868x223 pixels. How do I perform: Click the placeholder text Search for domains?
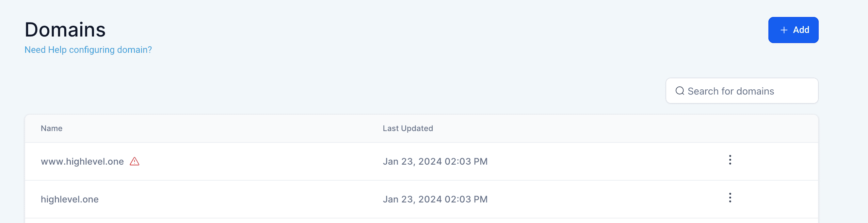point(731,91)
